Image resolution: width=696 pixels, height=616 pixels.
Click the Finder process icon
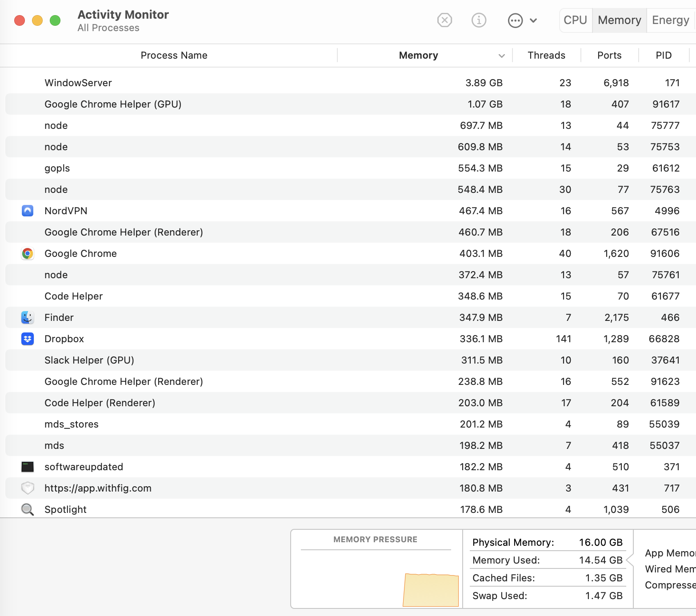(28, 317)
